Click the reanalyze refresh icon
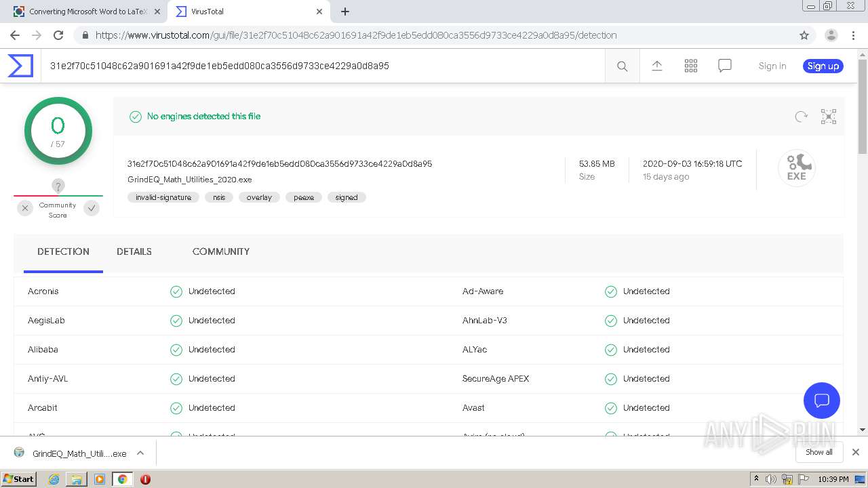This screenshot has width=868, height=488. click(x=802, y=117)
